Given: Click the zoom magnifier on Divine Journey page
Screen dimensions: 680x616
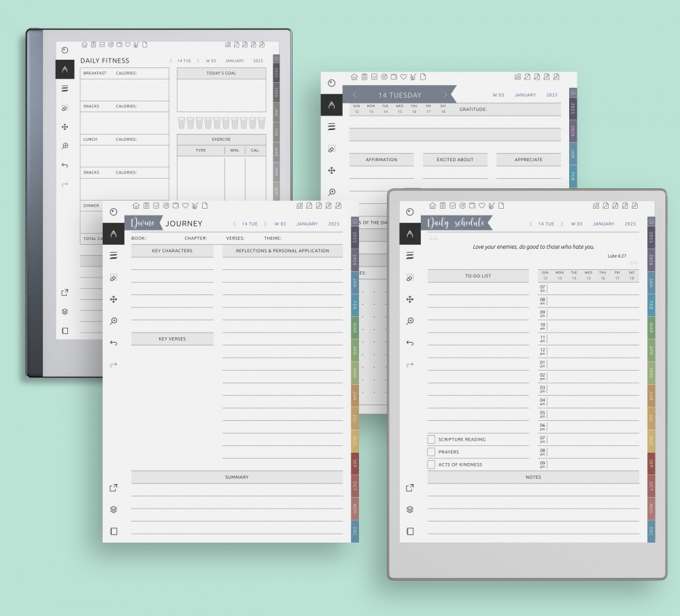Looking at the screenshot, I should tap(114, 321).
